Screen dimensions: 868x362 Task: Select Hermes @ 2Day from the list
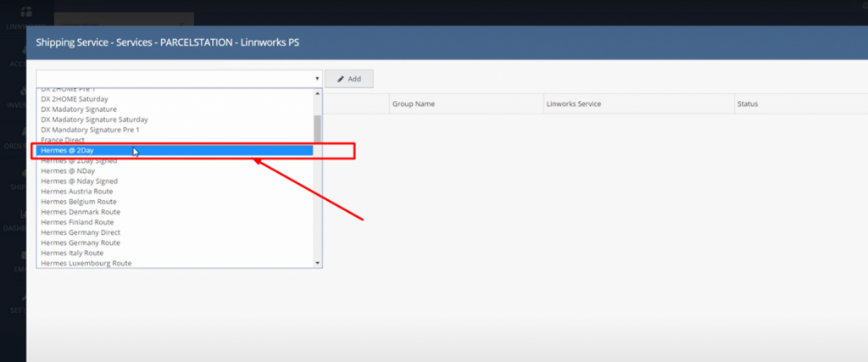[x=175, y=151]
